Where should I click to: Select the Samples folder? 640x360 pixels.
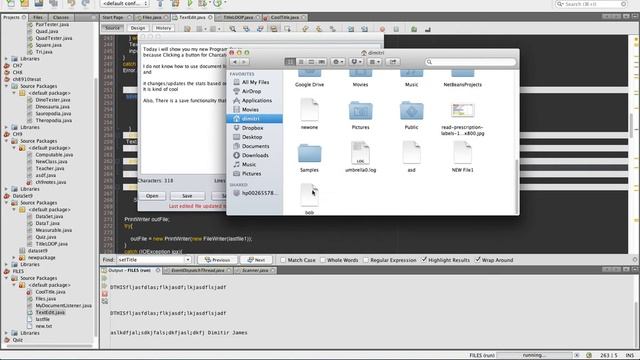coord(309,153)
